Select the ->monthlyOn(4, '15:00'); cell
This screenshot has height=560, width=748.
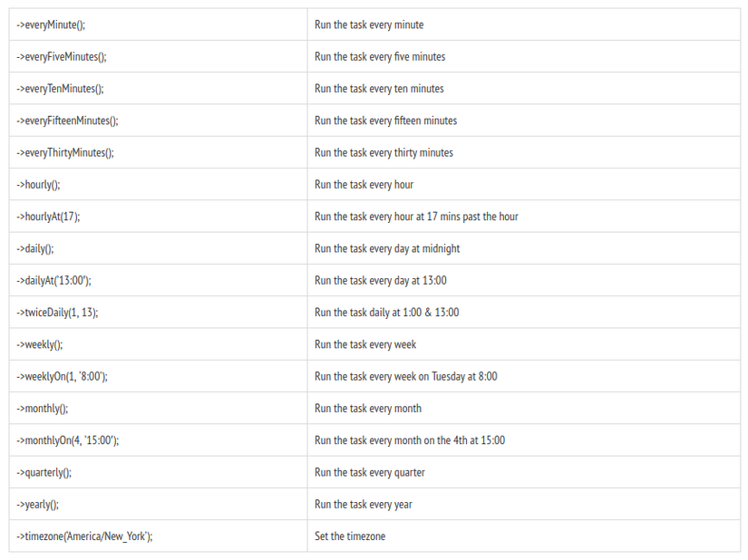(67, 440)
